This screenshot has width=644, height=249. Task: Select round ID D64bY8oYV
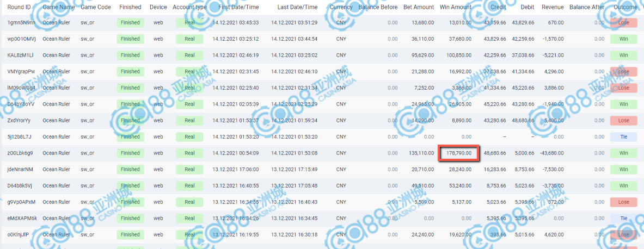(x=21, y=104)
